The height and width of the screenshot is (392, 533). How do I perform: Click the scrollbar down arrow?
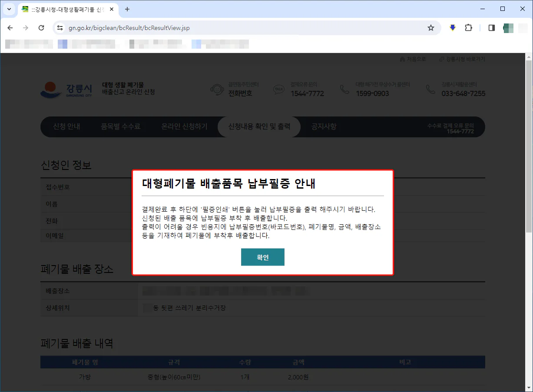coord(529,389)
